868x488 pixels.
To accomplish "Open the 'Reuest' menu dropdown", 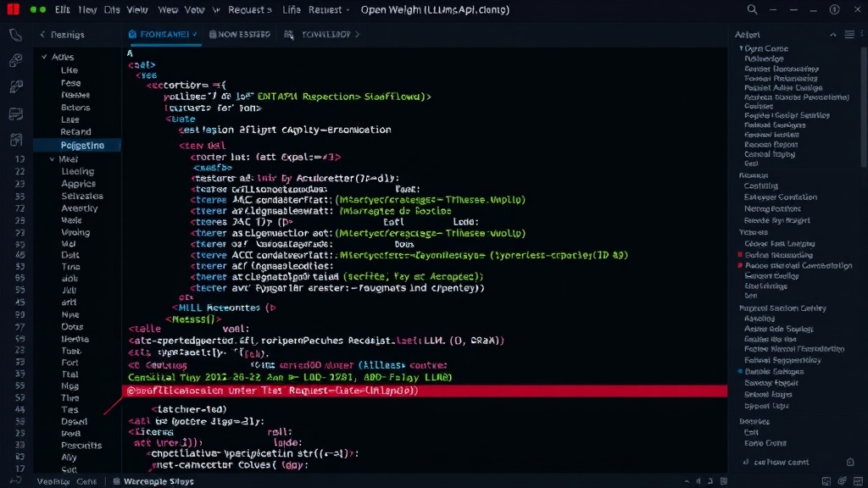I will [329, 9].
